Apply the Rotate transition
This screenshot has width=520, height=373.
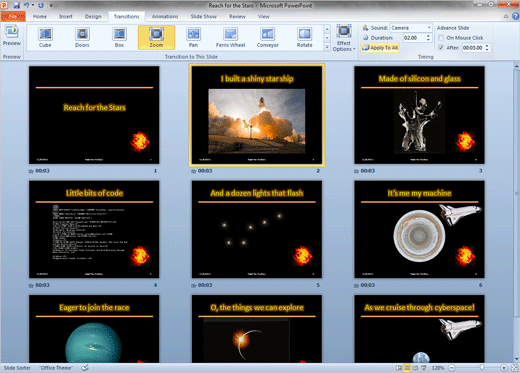click(304, 38)
